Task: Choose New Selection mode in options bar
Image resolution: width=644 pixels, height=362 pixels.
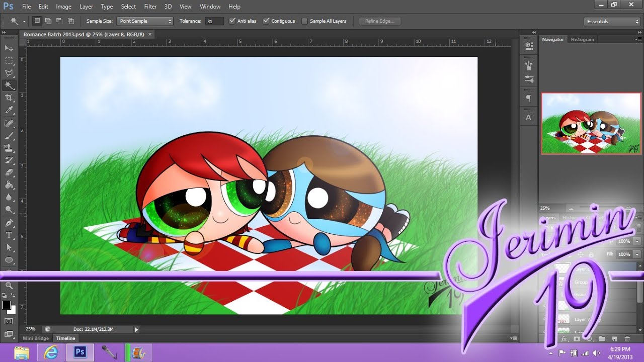Action: point(37,21)
